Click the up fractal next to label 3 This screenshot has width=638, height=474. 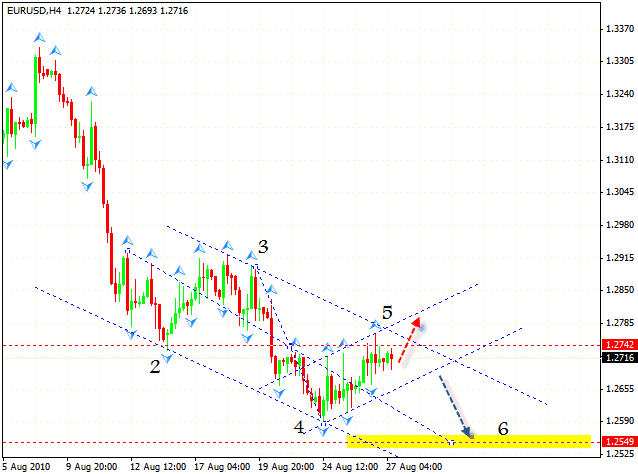click(x=252, y=256)
